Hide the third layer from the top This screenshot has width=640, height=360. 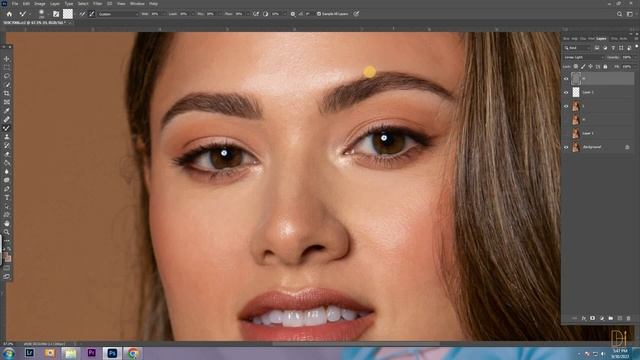(x=566, y=106)
